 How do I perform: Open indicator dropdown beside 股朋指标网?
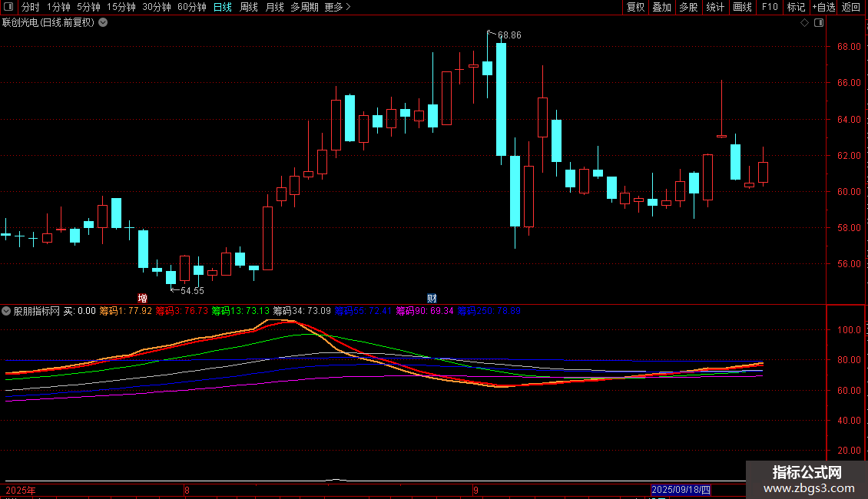pos(6,311)
